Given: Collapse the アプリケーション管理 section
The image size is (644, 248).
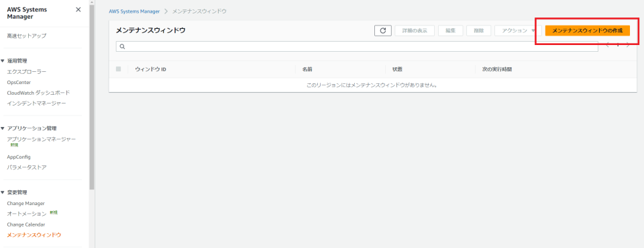Looking at the screenshot, I should point(3,128).
